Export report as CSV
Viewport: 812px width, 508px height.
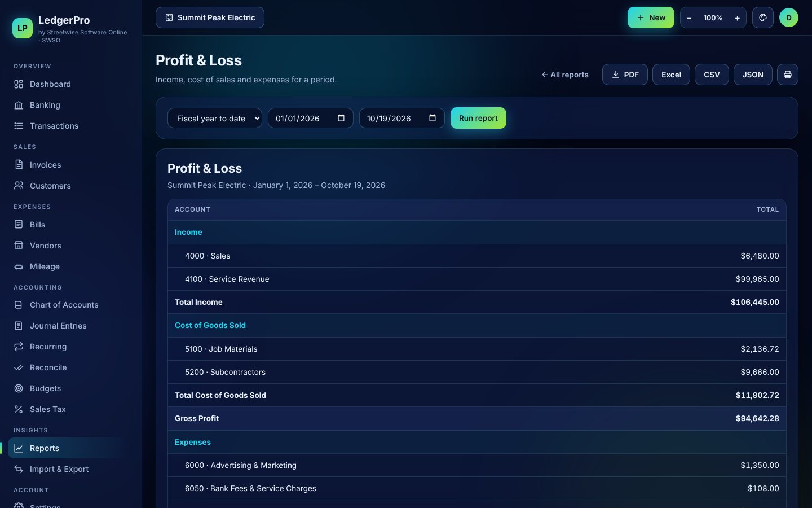712,75
